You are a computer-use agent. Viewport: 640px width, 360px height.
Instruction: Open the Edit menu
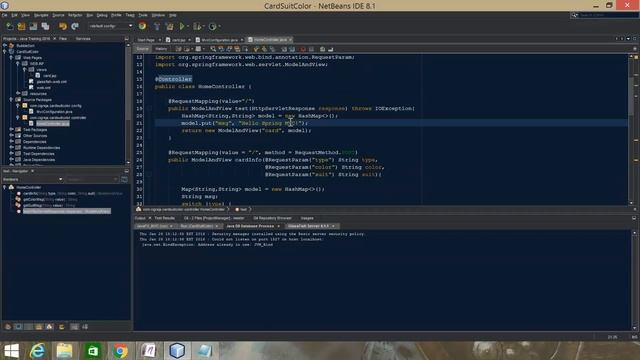[x=14, y=15]
